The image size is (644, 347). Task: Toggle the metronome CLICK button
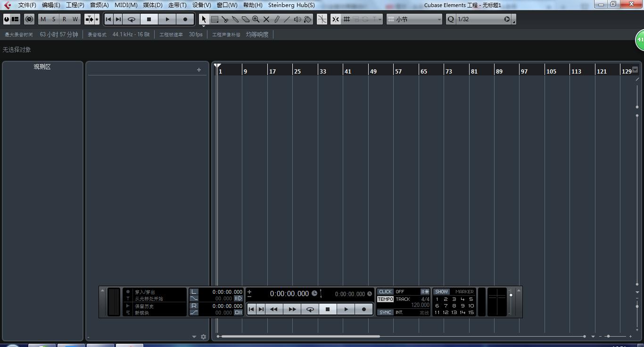[x=385, y=292]
